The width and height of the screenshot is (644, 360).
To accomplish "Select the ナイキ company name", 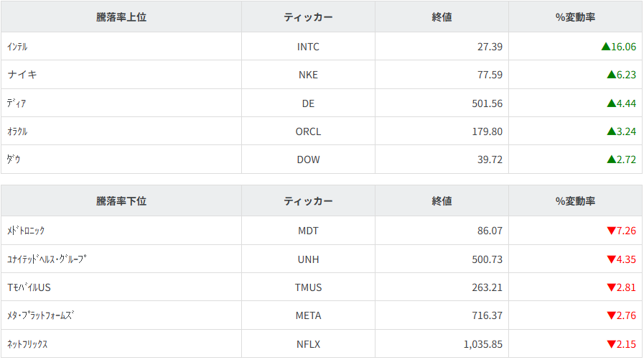I will pyautogui.click(x=22, y=75).
